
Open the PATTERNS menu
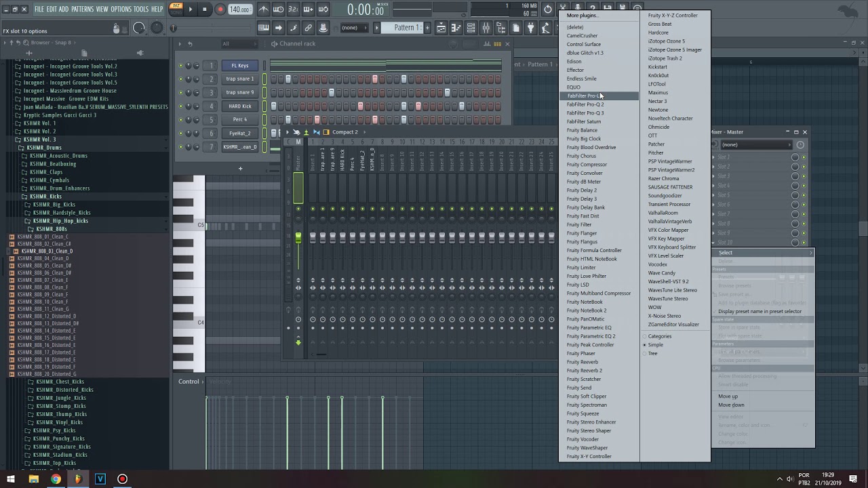[82, 9]
